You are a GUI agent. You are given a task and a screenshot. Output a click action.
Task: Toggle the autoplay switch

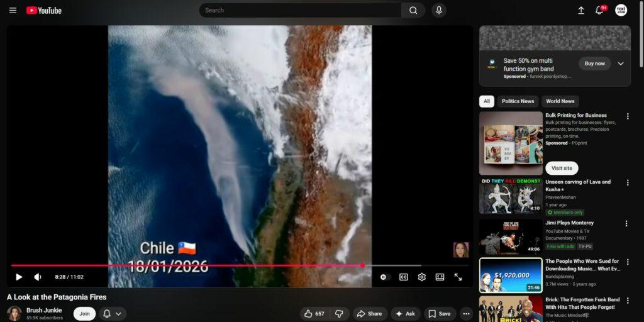(384, 277)
